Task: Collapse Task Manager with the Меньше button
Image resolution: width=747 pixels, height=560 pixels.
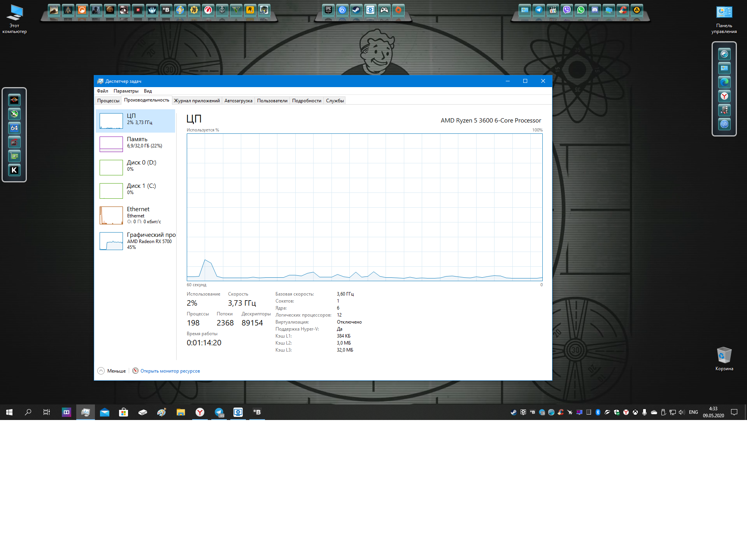Action: 112,371
